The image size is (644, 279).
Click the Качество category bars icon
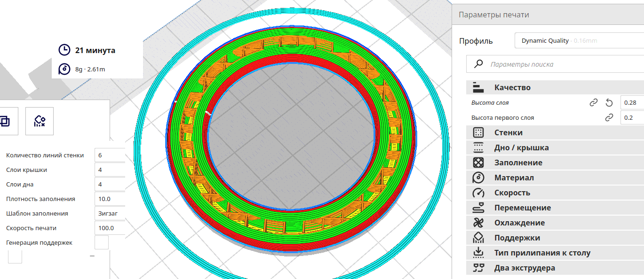478,87
